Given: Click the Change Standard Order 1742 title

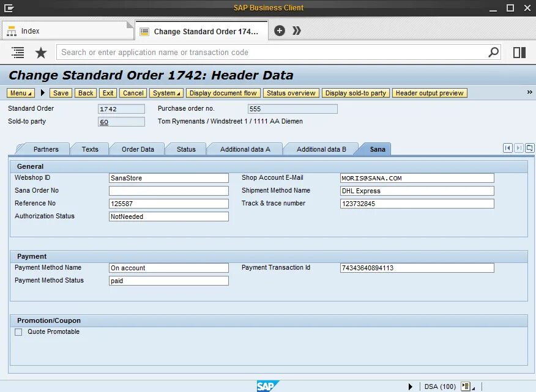Looking at the screenshot, I should coord(151,75).
